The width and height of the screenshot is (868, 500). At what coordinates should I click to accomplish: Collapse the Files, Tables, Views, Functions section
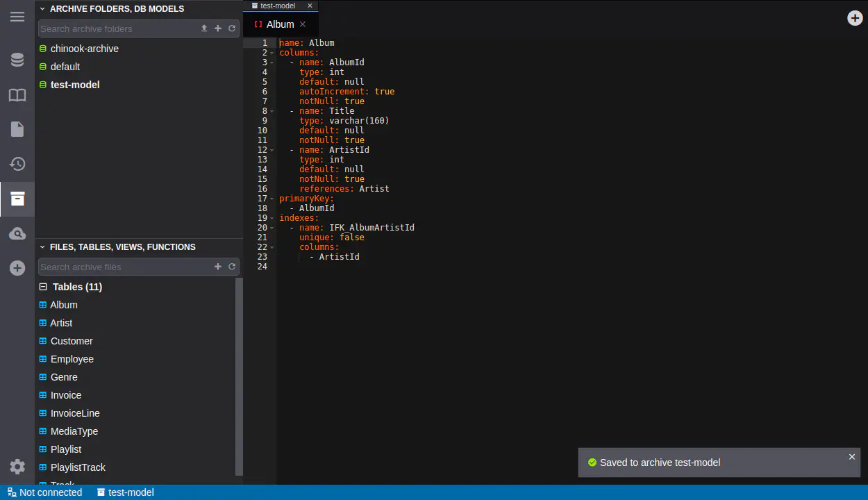pos(42,247)
